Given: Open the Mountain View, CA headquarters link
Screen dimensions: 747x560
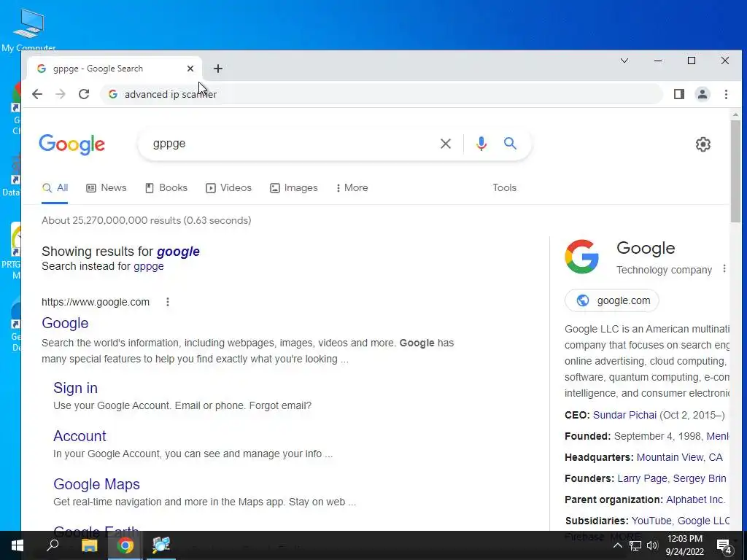Looking at the screenshot, I should [x=679, y=458].
